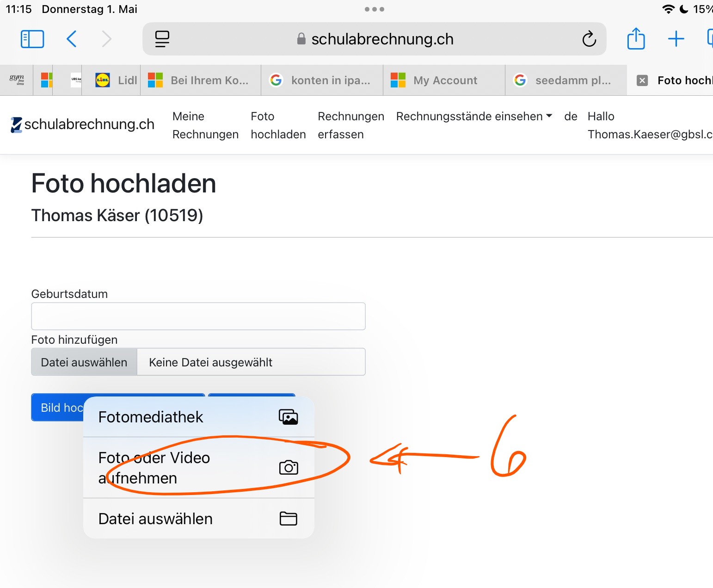Close the Foto hochladen tab
This screenshot has height=588, width=713.
[642, 80]
